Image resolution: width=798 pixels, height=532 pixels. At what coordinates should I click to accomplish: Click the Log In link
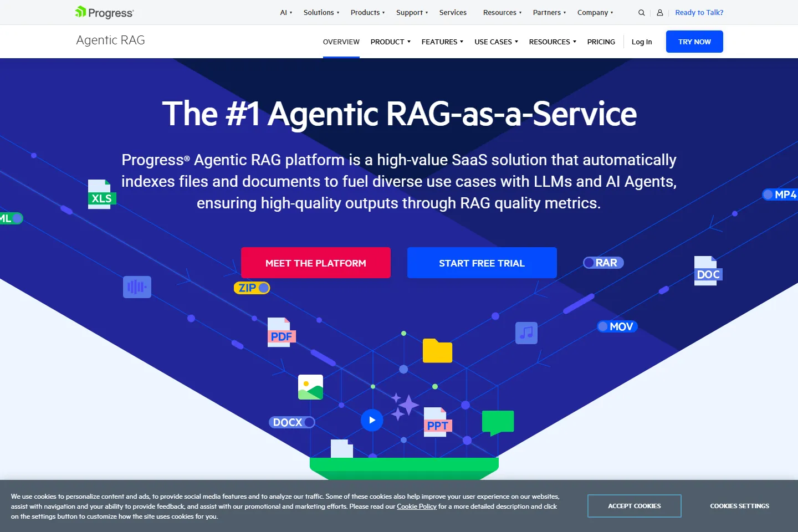pyautogui.click(x=642, y=42)
